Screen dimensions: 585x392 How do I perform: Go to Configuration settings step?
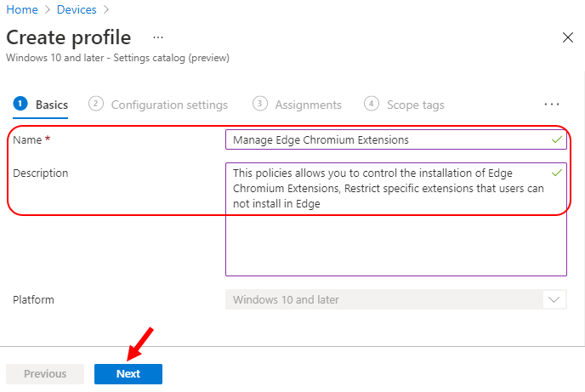(158, 105)
